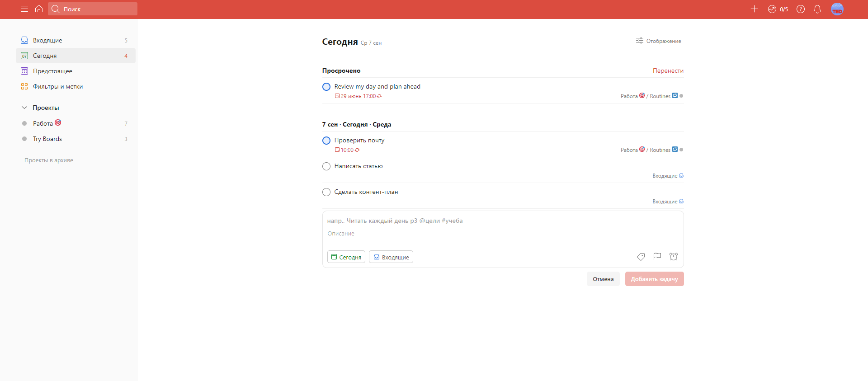
Task: Click the Сегодня page heading
Action: pos(340,42)
